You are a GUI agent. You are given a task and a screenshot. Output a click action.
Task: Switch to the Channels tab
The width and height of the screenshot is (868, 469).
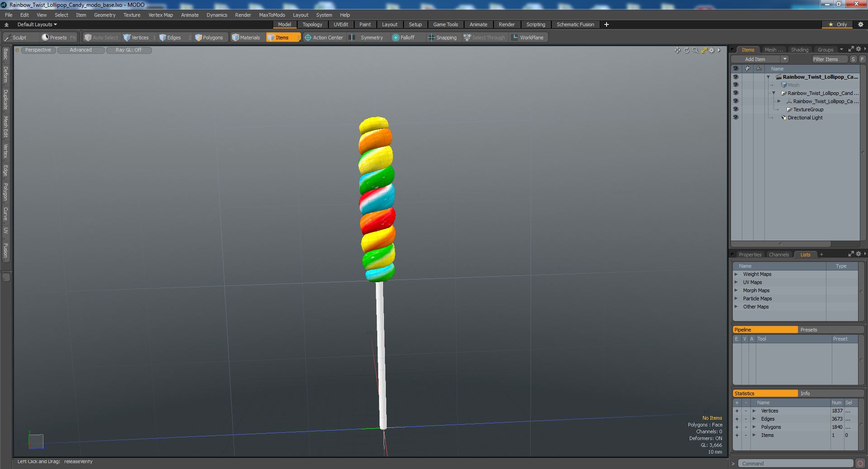[x=778, y=255]
